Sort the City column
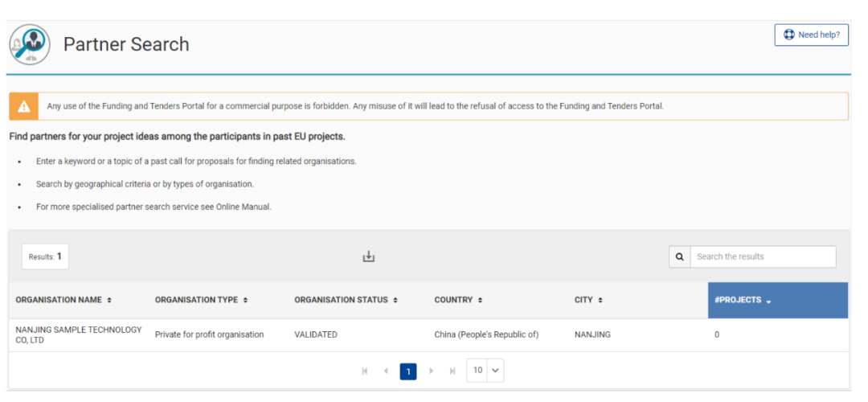 [x=588, y=300]
